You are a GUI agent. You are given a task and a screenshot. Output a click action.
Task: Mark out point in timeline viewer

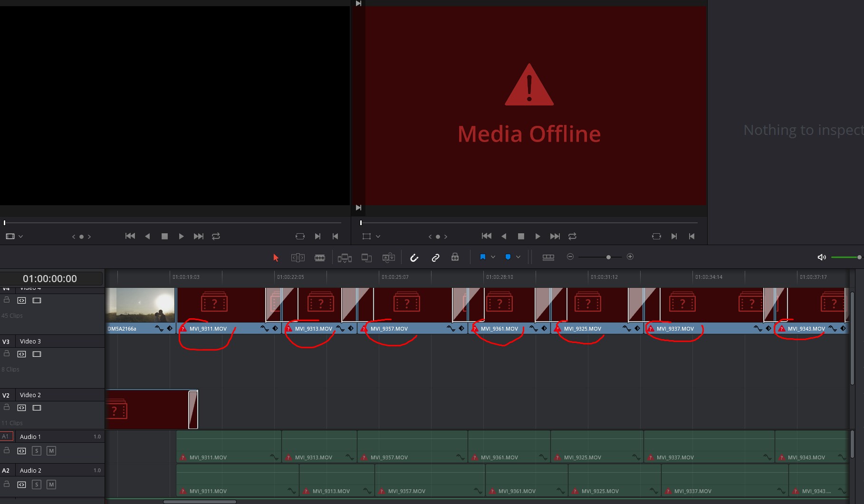pos(691,236)
